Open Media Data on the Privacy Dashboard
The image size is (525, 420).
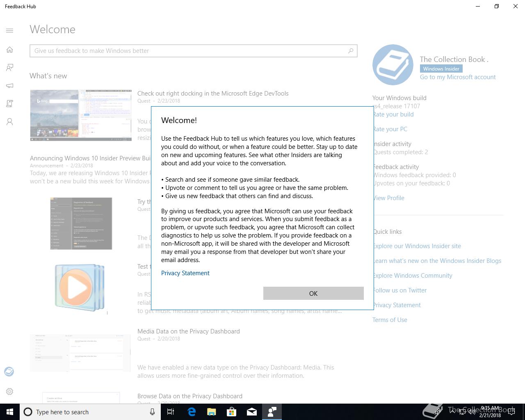pyautogui.click(x=189, y=331)
